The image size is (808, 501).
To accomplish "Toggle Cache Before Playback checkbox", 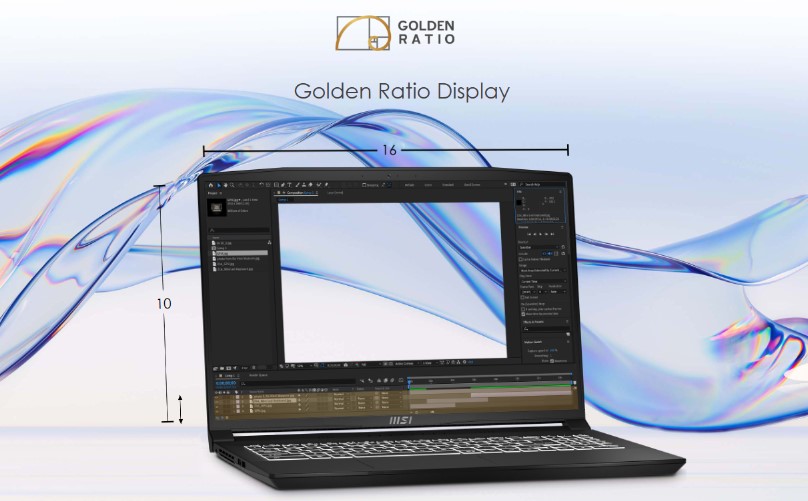I will (521, 259).
